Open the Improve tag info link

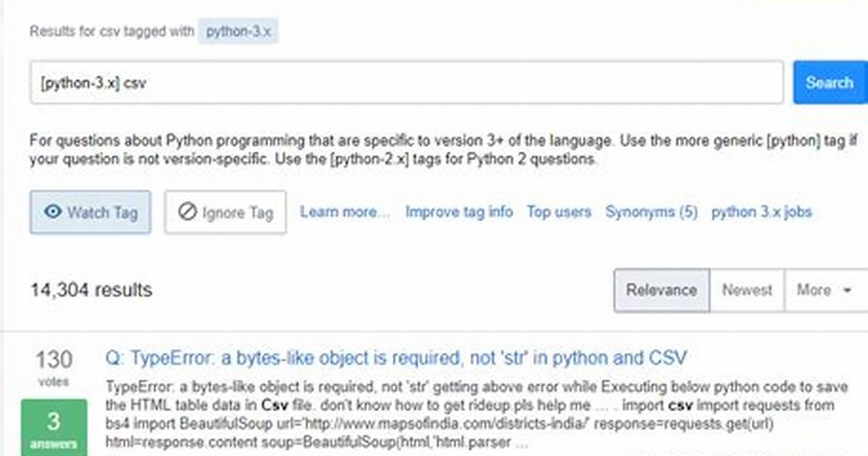tap(459, 212)
